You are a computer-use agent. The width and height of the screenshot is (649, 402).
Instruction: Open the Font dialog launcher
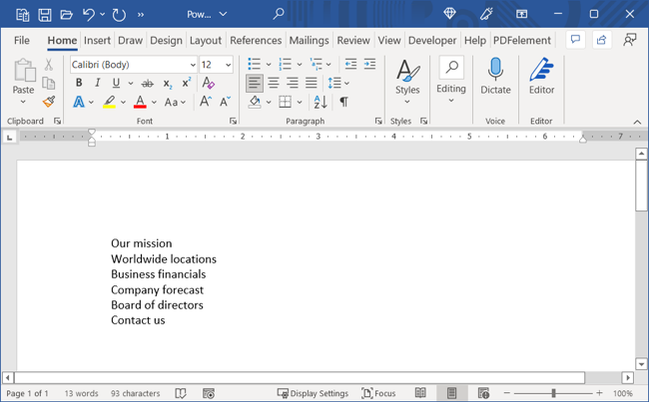[233, 121]
